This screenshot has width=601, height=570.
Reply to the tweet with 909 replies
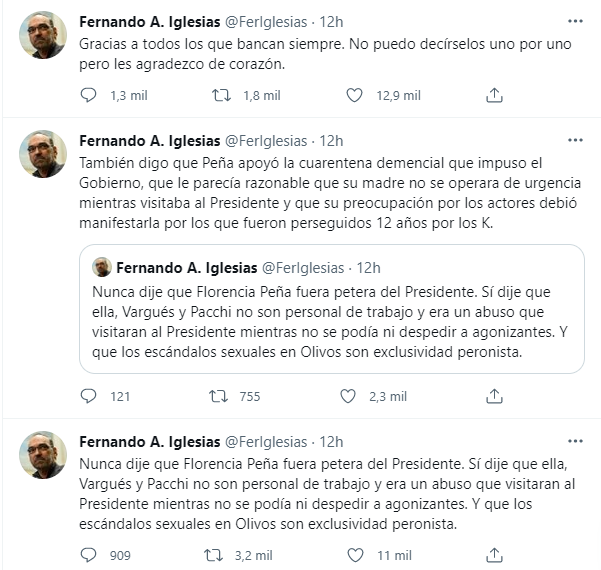(88, 555)
